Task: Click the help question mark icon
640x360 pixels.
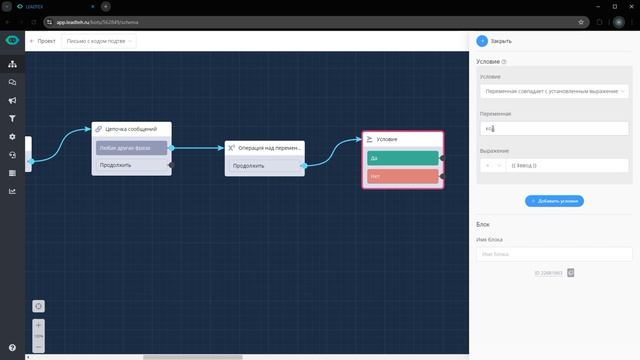Action: coord(12,348)
